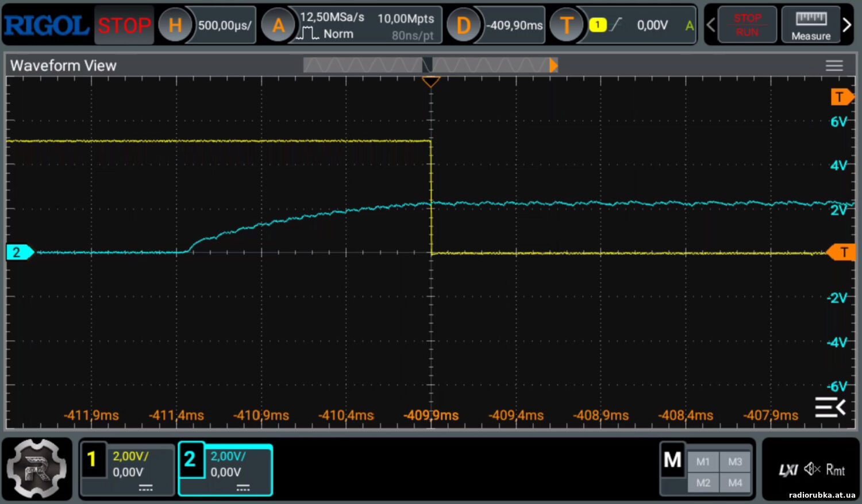This screenshot has width=862, height=504.
Task: Open the gear-shaped main menu icon
Action: [x=37, y=468]
